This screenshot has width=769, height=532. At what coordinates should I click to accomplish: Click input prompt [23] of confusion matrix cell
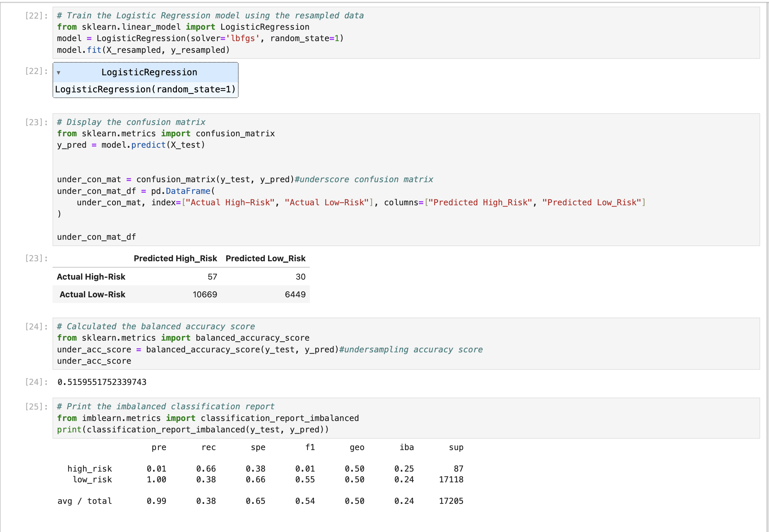pos(37,122)
